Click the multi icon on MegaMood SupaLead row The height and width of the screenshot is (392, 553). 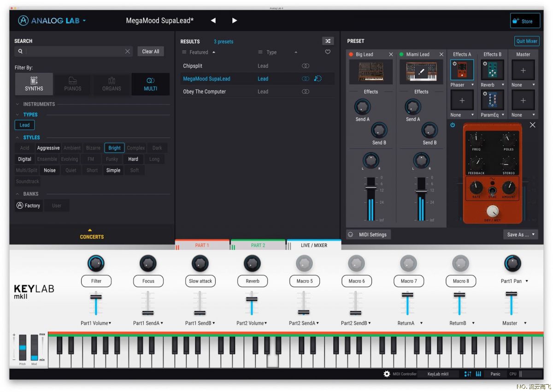point(306,79)
